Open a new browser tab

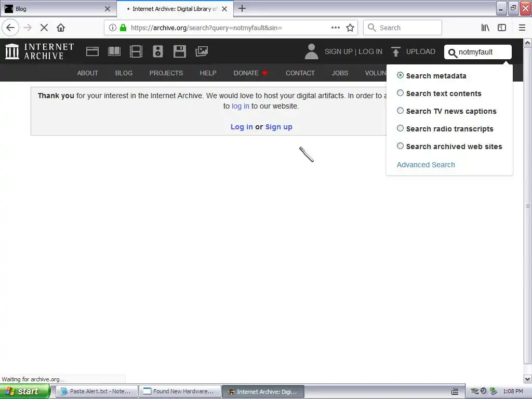[242, 8]
